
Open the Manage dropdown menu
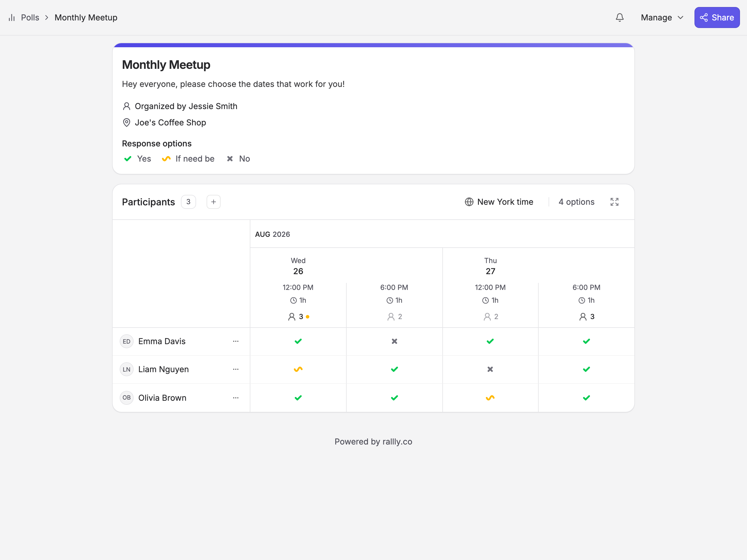[662, 17]
